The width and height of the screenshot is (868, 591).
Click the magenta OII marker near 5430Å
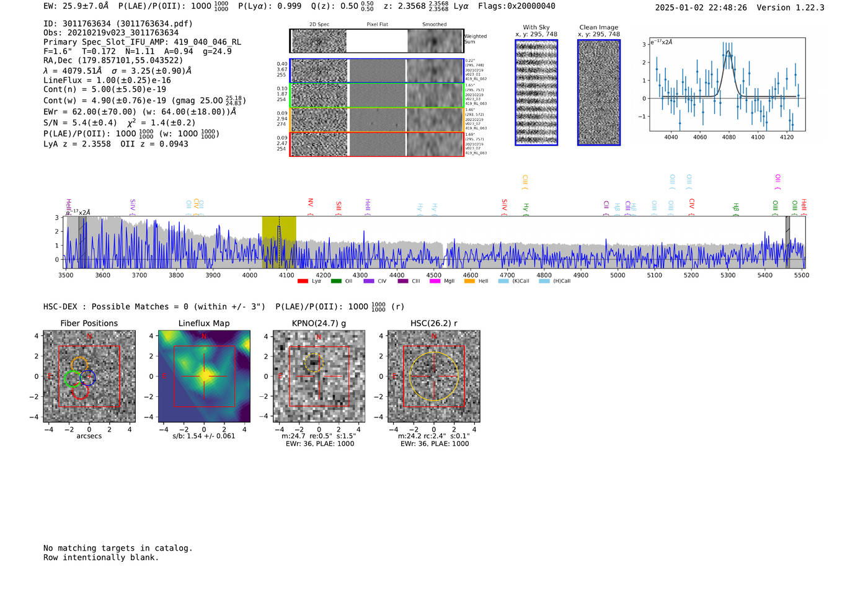coord(777,182)
